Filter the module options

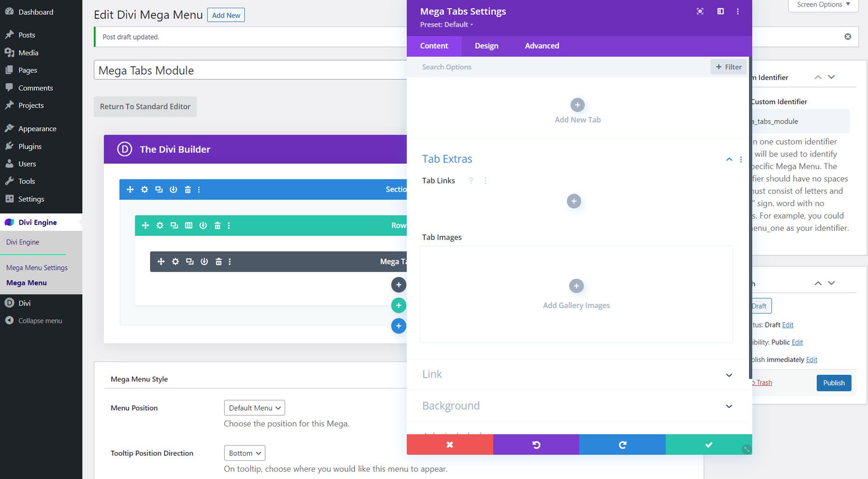click(729, 67)
